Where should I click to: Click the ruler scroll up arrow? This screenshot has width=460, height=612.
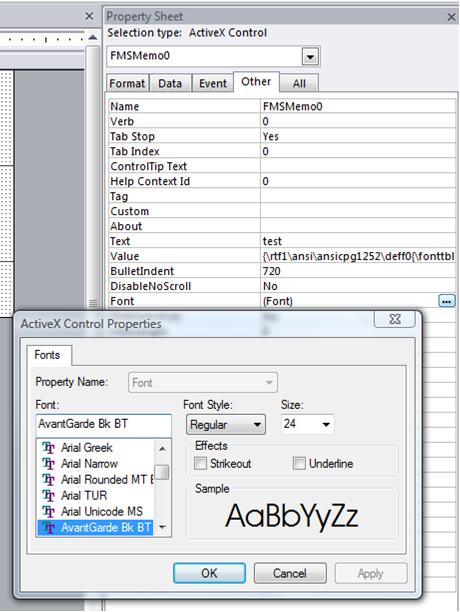[x=92, y=37]
